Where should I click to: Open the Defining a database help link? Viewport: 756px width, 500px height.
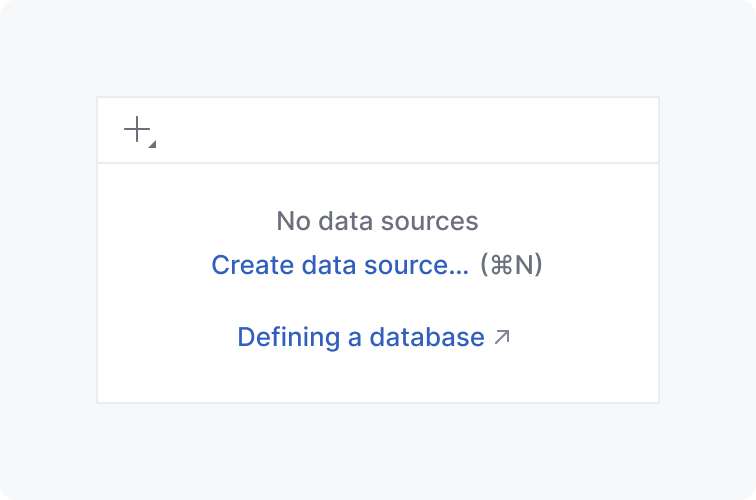(x=360, y=337)
